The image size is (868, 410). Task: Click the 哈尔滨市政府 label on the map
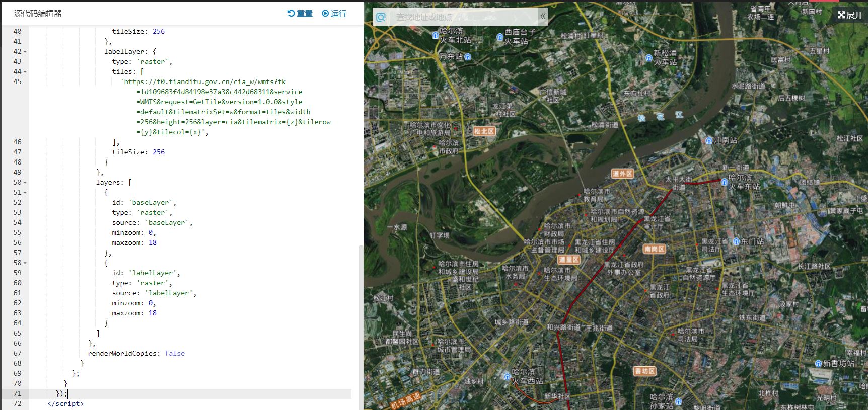(x=449, y=147)
